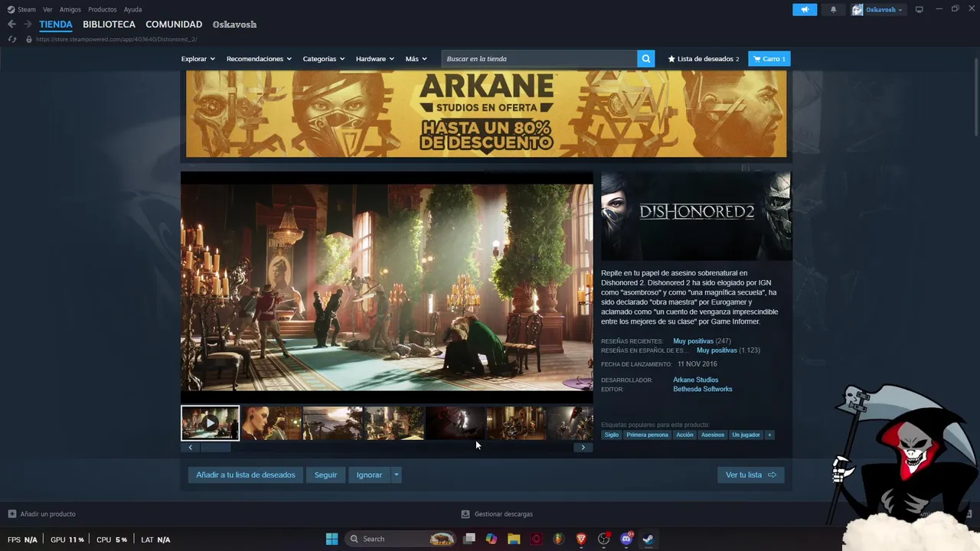980x551 pixels.
Task: Open Discord from taskbar
Action: (626, 539)
